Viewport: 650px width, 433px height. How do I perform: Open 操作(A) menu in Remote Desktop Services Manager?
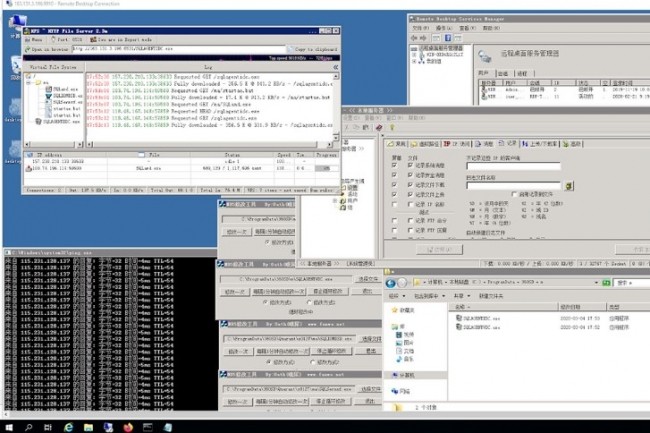pos(444,28)
